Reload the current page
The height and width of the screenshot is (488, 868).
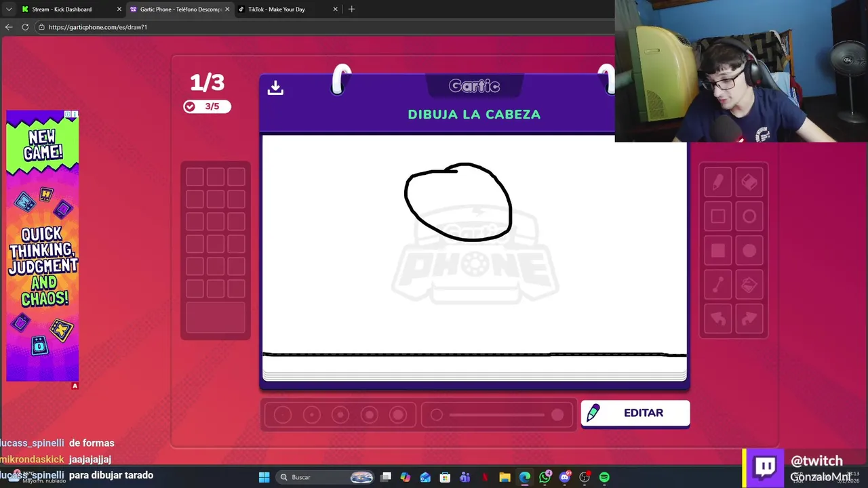point(25,27)
